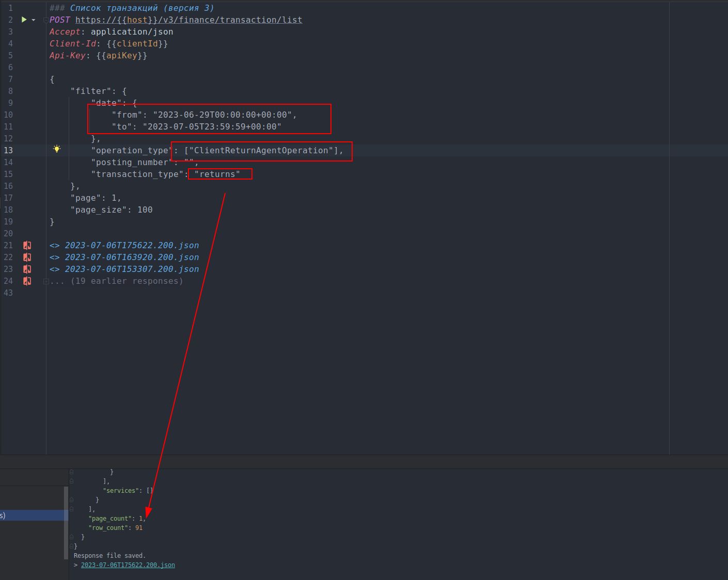Open response file 2023-07-06T163920.200.json
This screenshot has height=580, width=728.
tap(132, 257)
